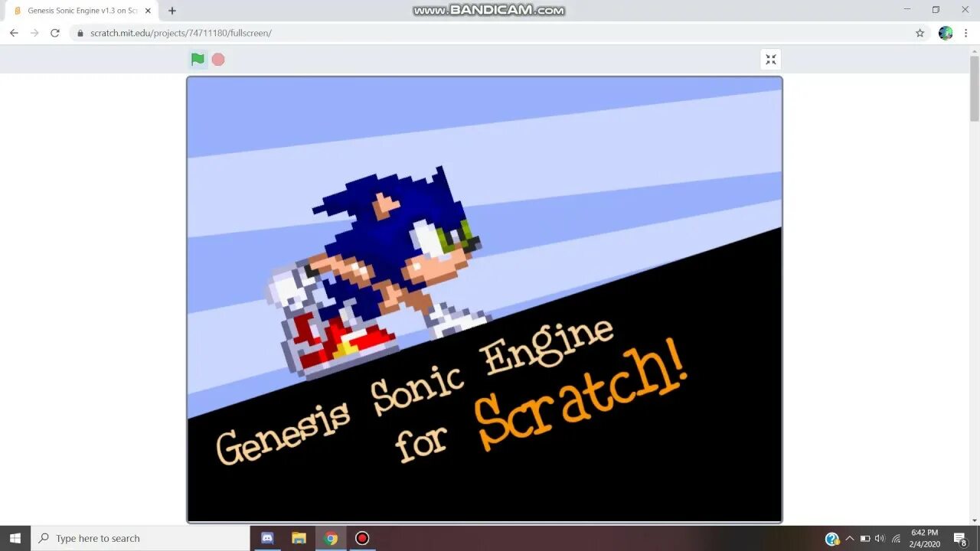Click the battery status icon
This screenshot has width=980, height=551.
click(865, 539)
